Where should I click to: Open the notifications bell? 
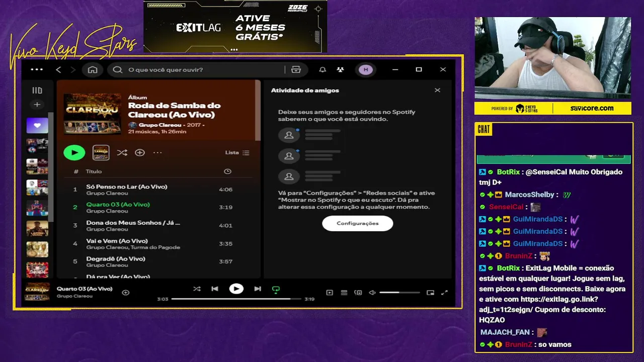[323, 69]
